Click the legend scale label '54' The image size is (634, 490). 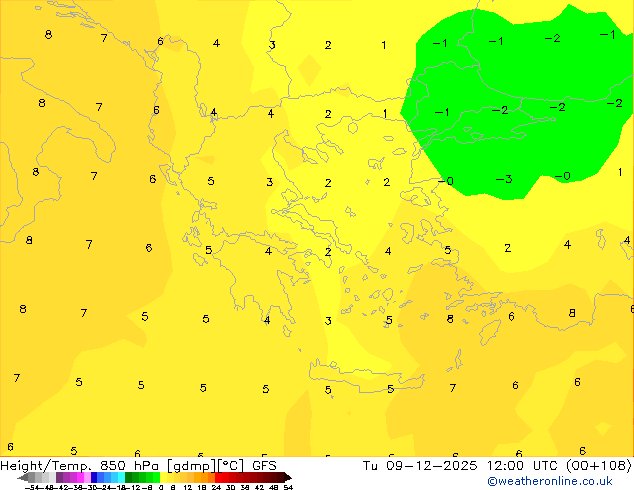click(288, 488)
